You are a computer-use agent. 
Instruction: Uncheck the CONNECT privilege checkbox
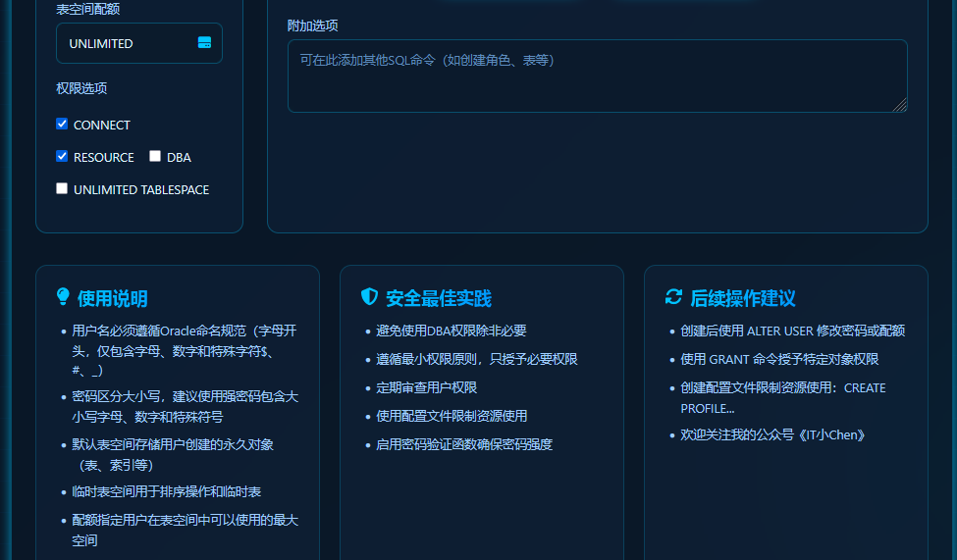click(62, 124)
